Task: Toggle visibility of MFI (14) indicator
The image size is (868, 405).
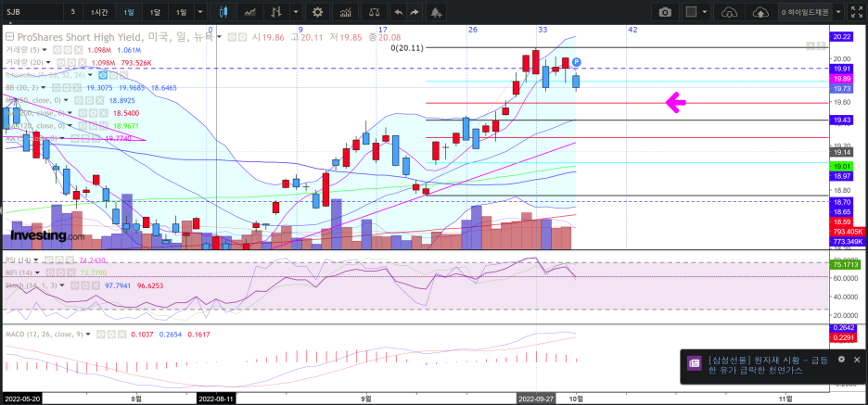Action: tap(50, 272)
